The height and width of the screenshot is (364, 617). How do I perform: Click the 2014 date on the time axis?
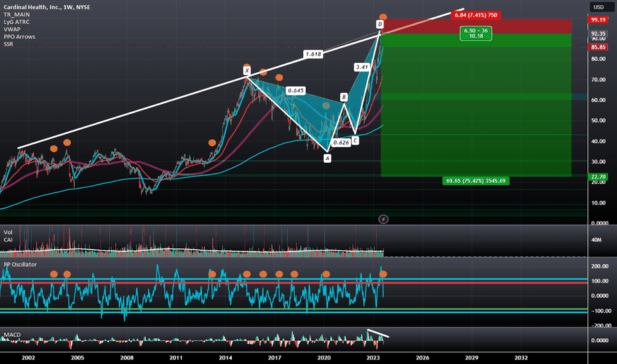coord(226,357)
